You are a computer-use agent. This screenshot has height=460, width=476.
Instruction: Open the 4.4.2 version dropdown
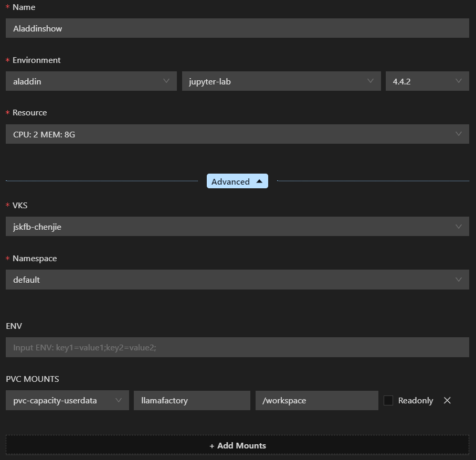[x=427, y=81]
